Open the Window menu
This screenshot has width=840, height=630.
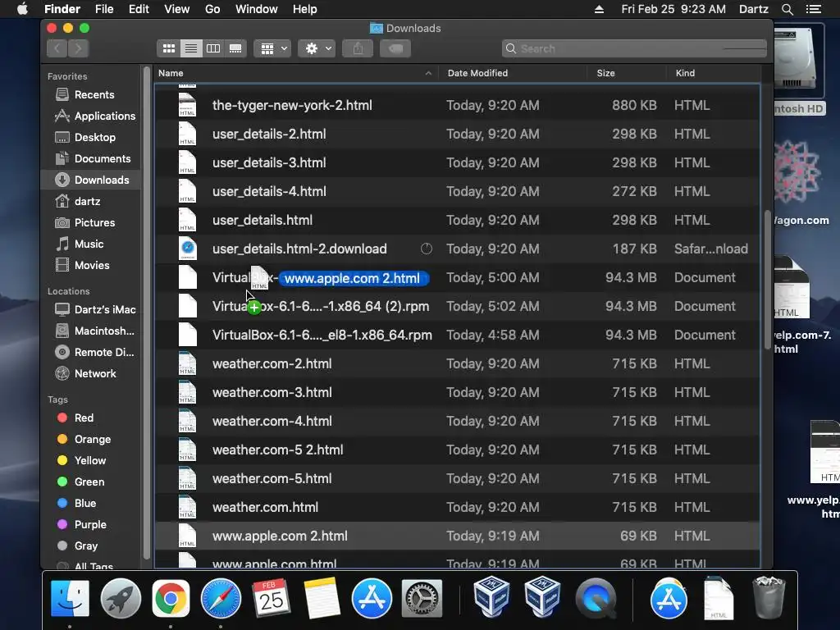pyautogui.click(x=257, y=9)
